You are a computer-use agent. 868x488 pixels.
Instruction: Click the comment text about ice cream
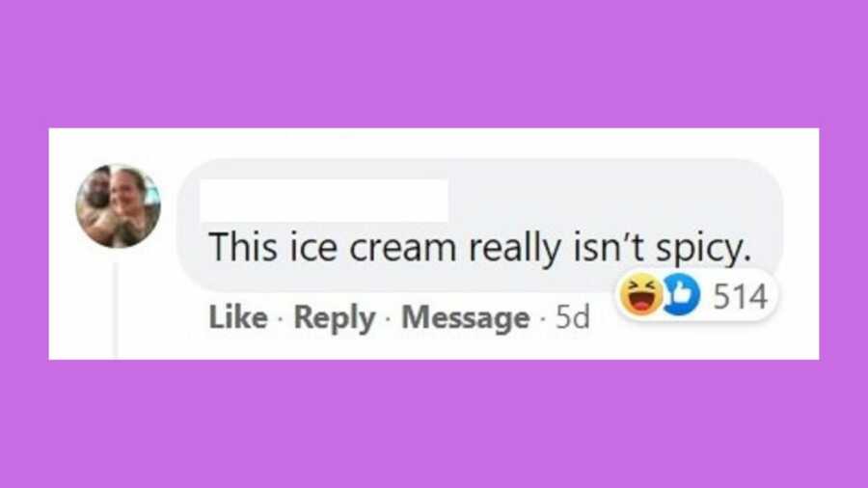pyautogui.click(x=479, y=247)
